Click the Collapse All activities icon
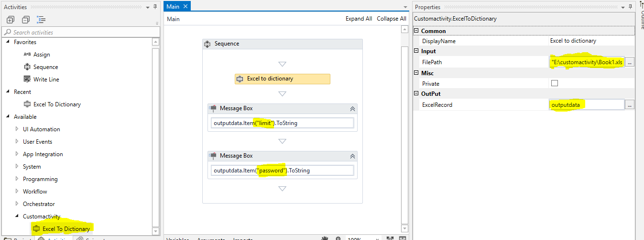Viewport: 644px width, 240px height. 26,20
